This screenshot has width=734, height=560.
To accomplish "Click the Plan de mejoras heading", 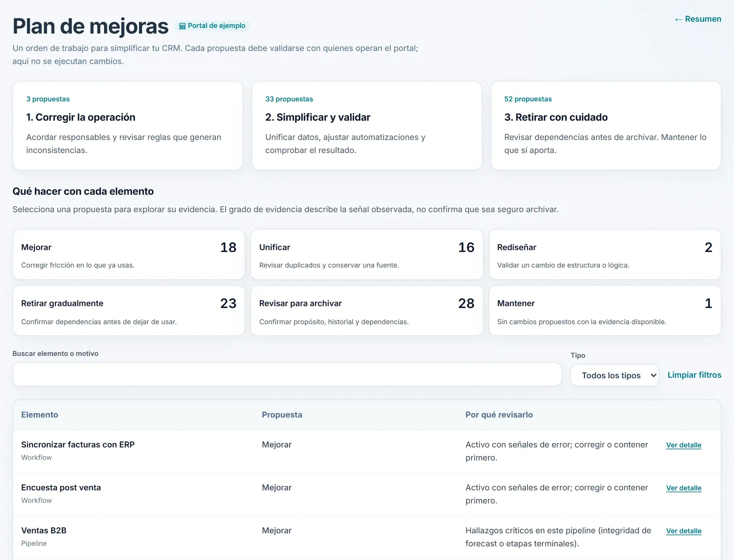I will point(90,26).
